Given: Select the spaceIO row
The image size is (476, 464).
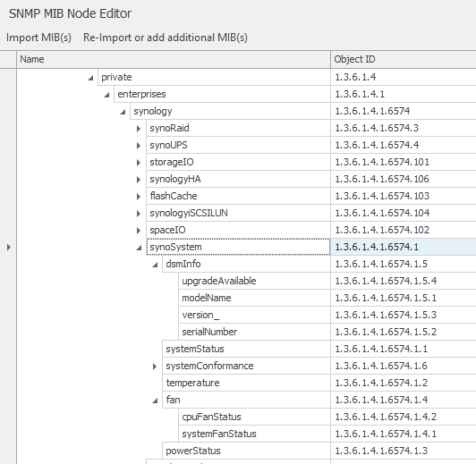Looking at the screenshot, I should (238, 230).
